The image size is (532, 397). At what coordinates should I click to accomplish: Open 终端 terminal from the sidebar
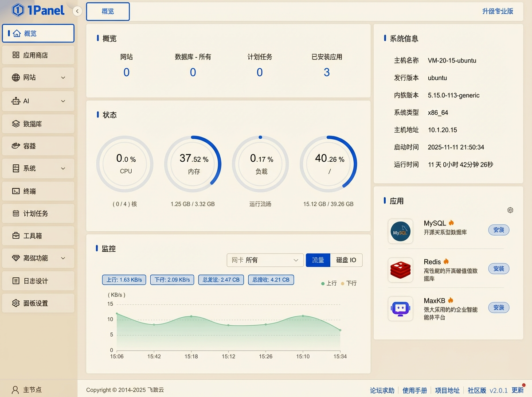[38, 191]
